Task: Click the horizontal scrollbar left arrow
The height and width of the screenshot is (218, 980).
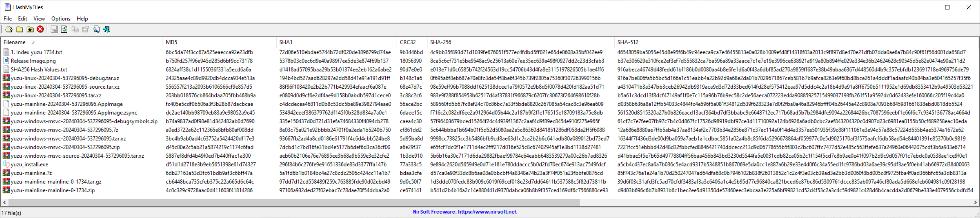Action: point(5,202)
